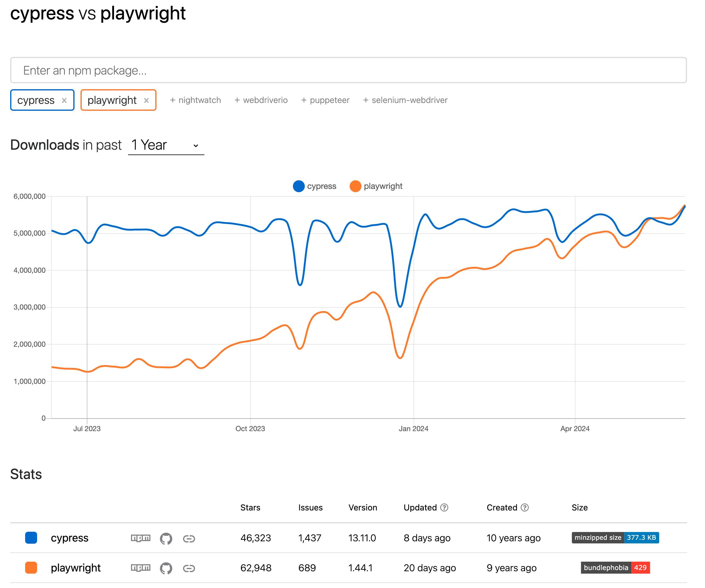The image size is (705, 588).
Task: Click the blue cypress color swatch in Stats
Action: click(x=31, y=538)
